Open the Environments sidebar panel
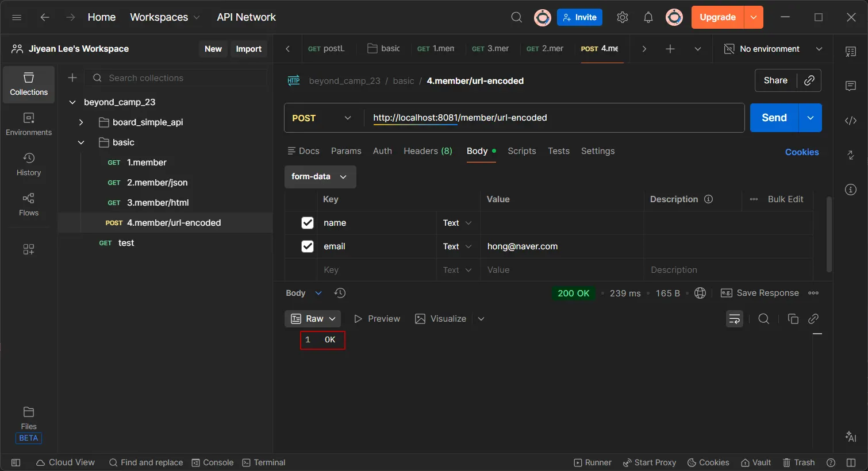The image size is (868, 471). [29, 125]
